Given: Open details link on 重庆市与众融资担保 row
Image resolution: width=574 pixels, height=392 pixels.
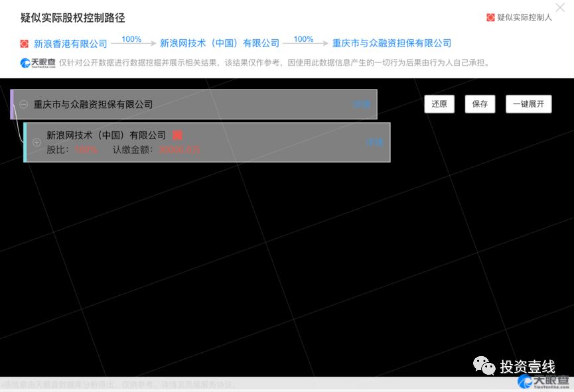Looking at the screenshot, I should 361,104.
